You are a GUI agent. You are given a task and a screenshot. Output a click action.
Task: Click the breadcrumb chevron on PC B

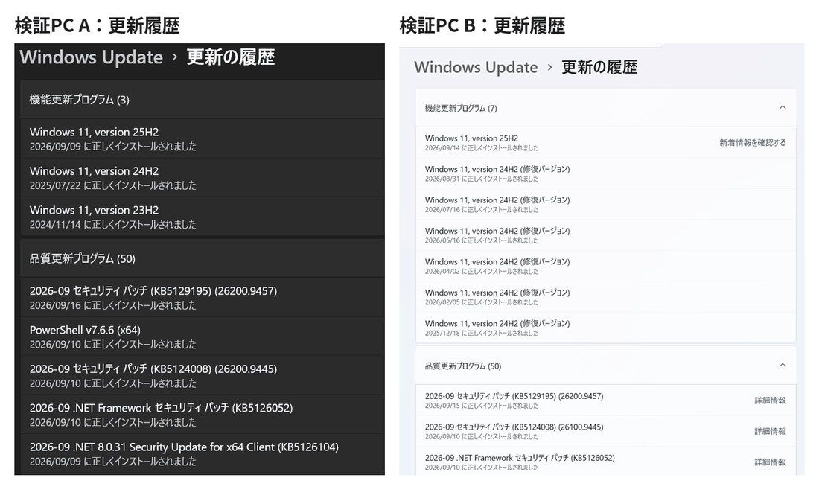(x=549, y=68)
